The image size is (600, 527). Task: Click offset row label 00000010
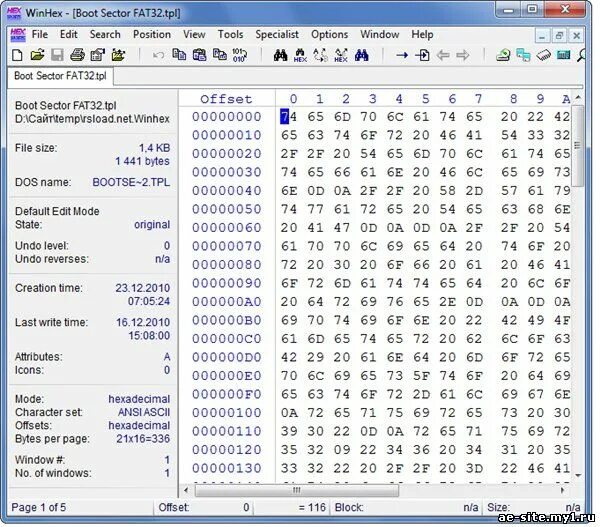tap(227, 135)
